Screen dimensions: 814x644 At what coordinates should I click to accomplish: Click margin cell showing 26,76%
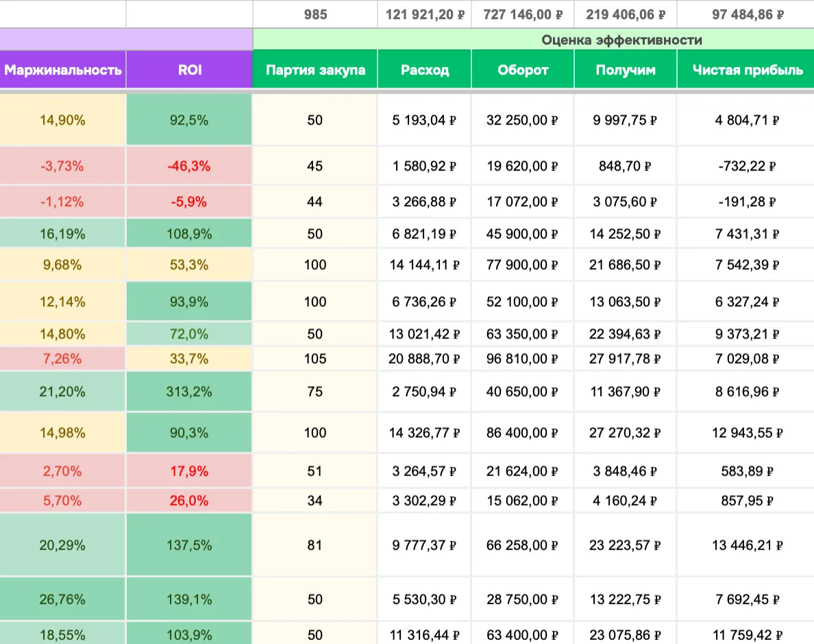(x=62, y=599)
